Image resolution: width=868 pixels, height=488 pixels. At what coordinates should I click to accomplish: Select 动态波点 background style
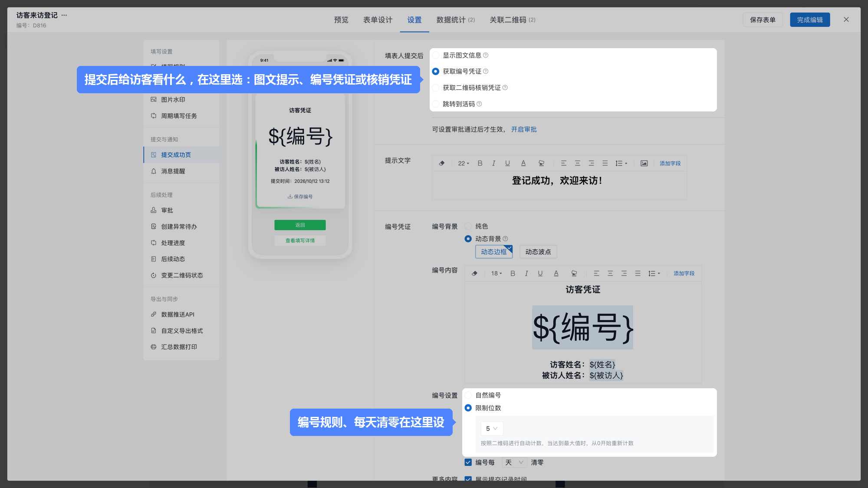[x=538, y=252]
